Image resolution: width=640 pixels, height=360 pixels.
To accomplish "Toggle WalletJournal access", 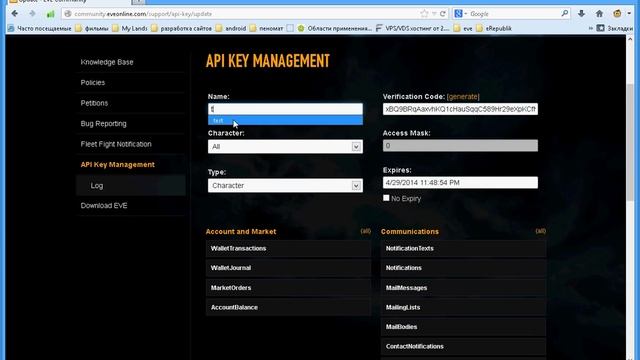I will (288, 268).
